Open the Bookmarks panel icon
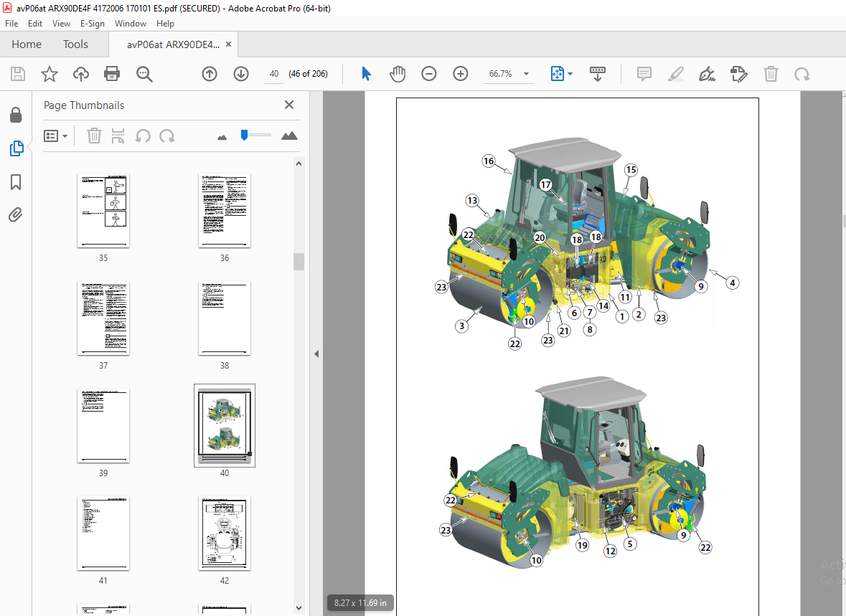This screenshot has width=846, height=616. tap(16, 181)
